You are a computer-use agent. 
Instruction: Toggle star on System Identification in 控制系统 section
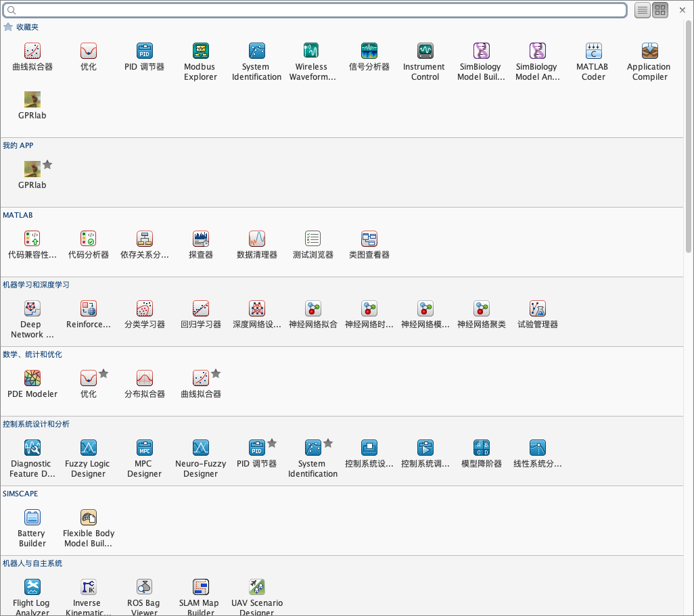(329, 443)
